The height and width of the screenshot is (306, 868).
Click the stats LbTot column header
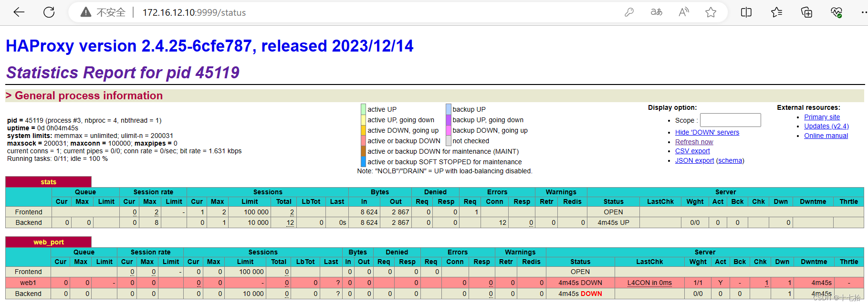click(x=311, y=201)
